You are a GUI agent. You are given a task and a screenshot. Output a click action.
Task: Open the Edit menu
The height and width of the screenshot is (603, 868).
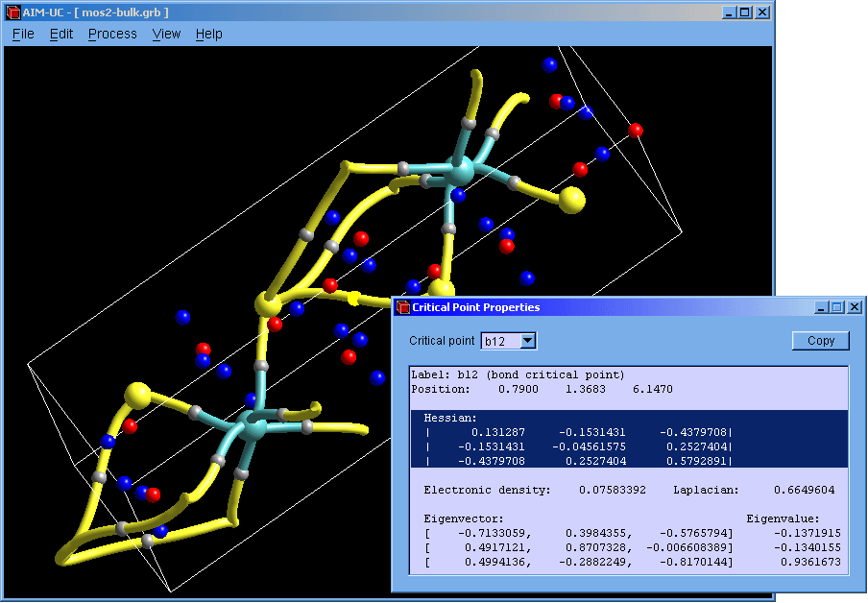point(61,34)
